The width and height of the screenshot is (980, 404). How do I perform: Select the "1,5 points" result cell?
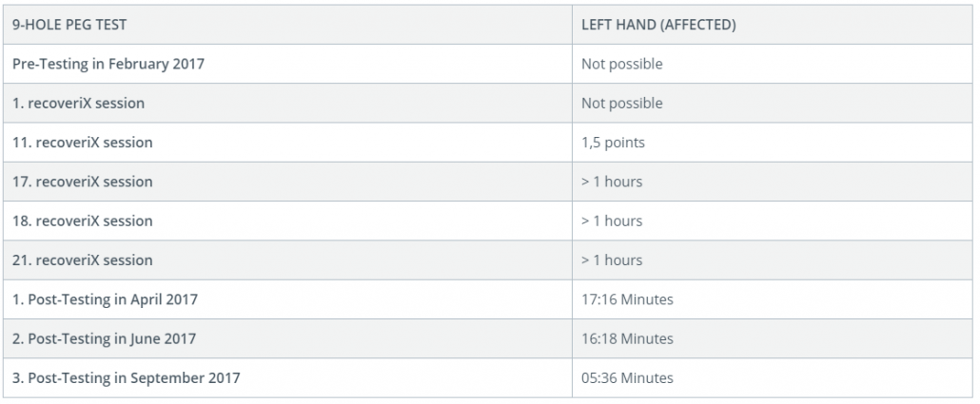coord(613,143)
